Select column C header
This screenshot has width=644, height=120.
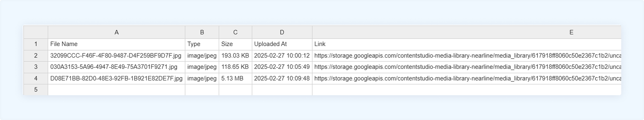point(235,32)
